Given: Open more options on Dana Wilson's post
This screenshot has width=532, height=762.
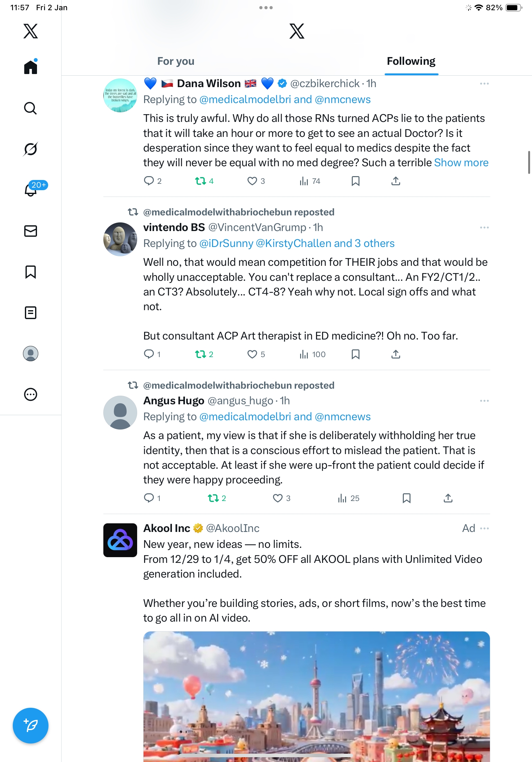Looking at the screenshot, I should click(x=484, y=84).
